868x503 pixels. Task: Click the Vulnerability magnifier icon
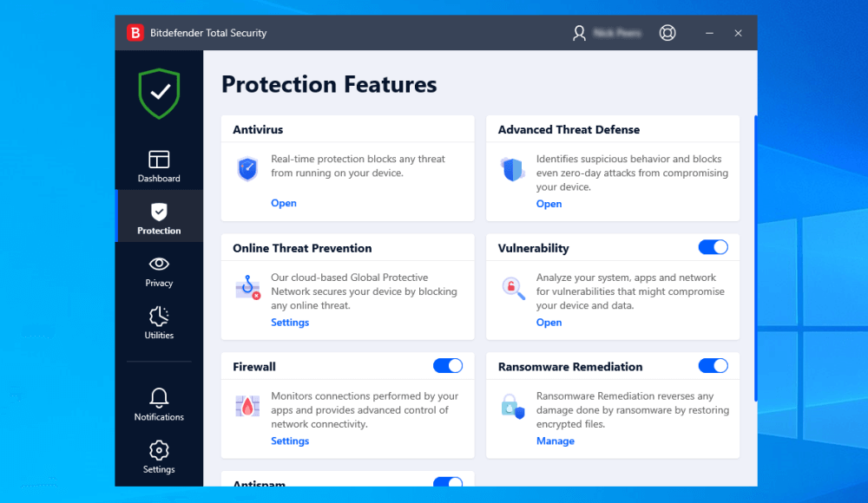[513, 288]
